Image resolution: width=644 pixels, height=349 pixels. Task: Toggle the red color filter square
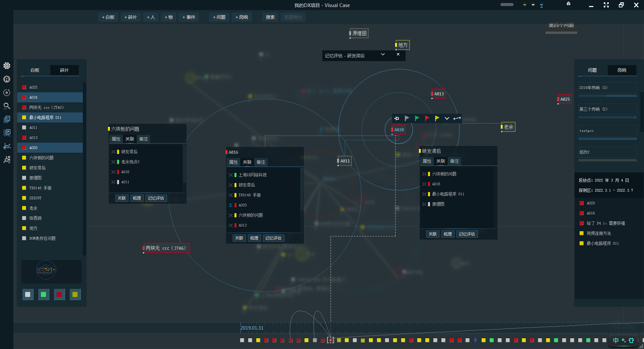[x=59, y=295]
